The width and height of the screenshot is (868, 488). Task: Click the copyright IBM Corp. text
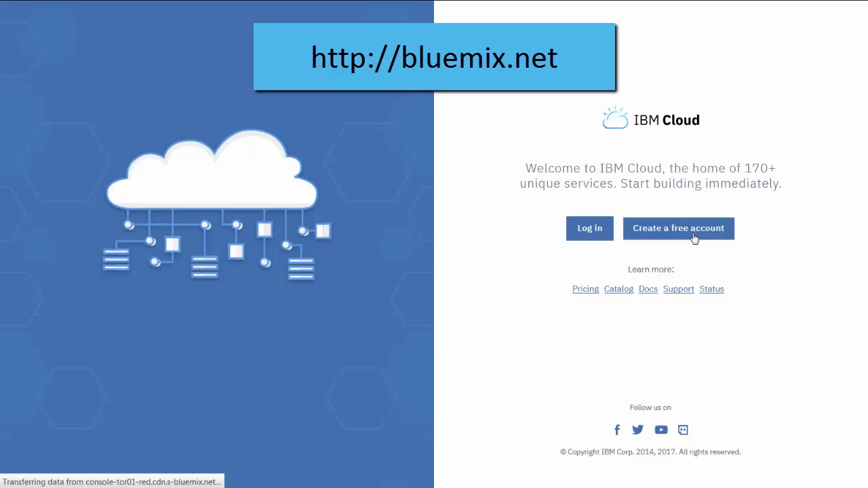click(x=650, y=452)
